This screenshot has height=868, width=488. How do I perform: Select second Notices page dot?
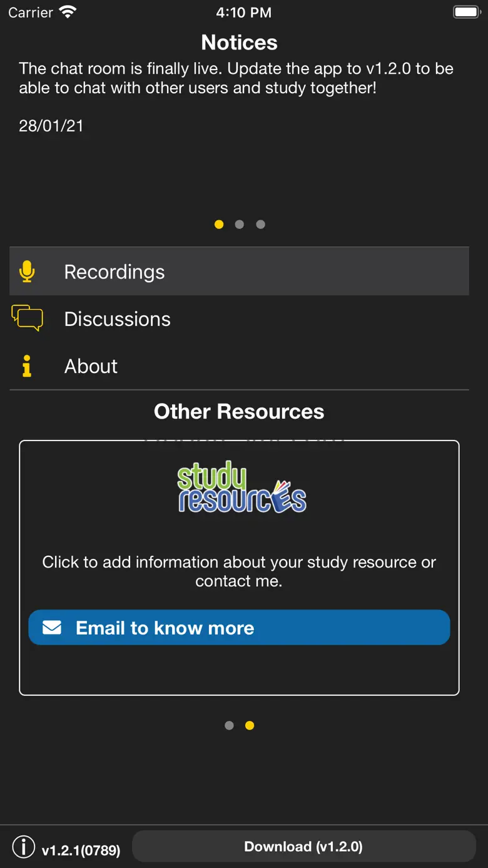pos(240,225)
